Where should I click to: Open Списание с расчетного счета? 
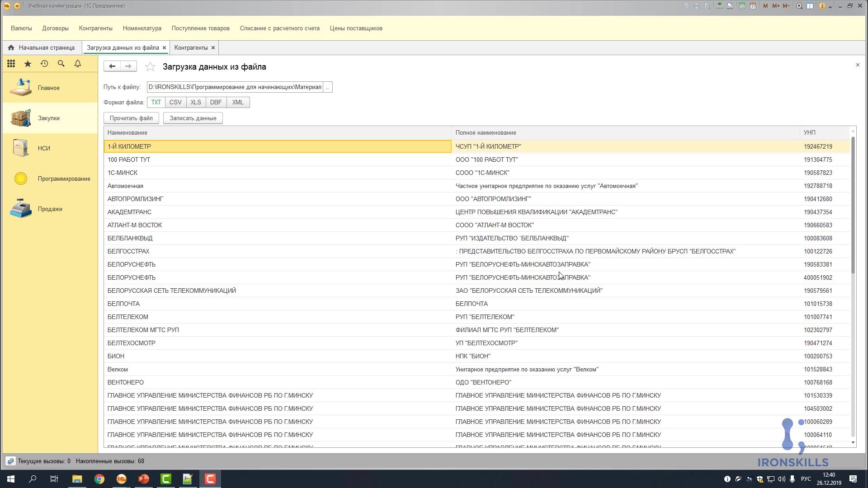pyautogui.click(x=280, y=28)
